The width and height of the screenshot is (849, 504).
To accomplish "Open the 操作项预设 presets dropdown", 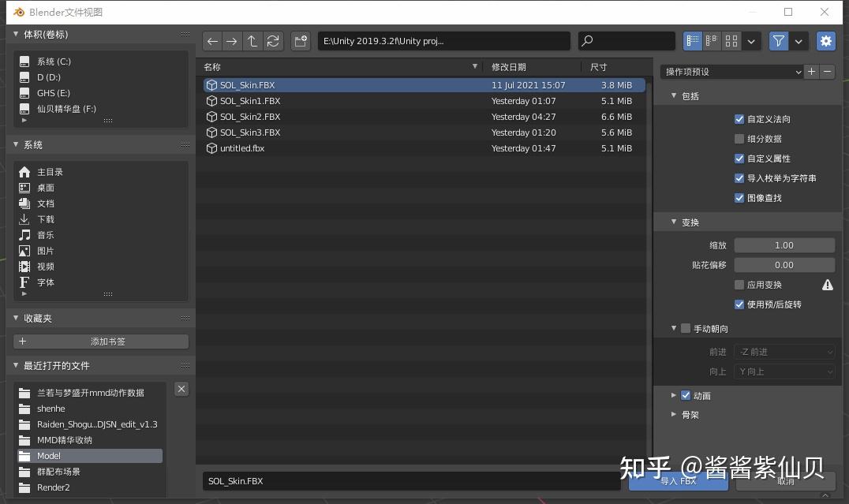I will (x=732, y=72).
